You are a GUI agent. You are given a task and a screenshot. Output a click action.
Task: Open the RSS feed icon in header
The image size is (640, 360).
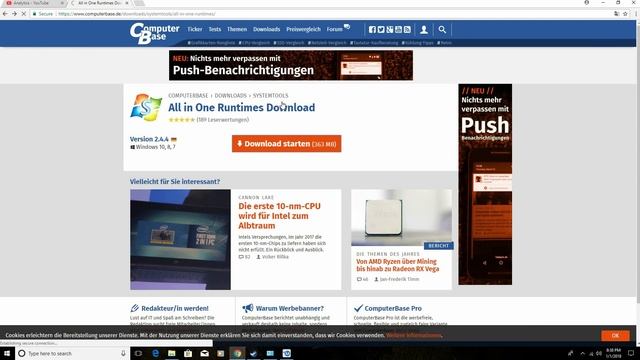407,29
